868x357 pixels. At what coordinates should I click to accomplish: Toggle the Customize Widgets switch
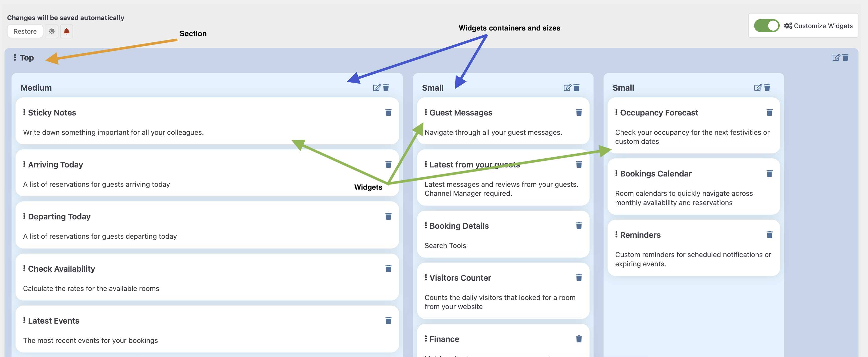(766, 26)
